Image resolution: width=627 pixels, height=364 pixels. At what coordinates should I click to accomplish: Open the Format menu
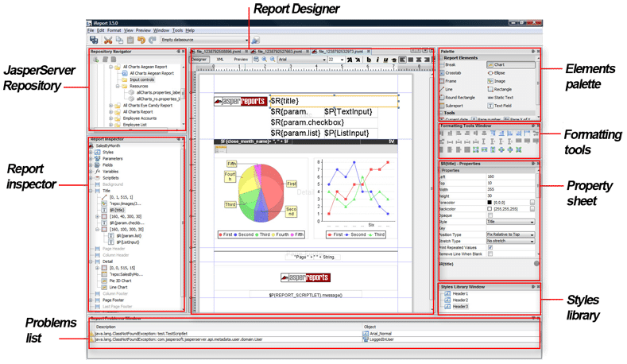click(x=114, y=30)
